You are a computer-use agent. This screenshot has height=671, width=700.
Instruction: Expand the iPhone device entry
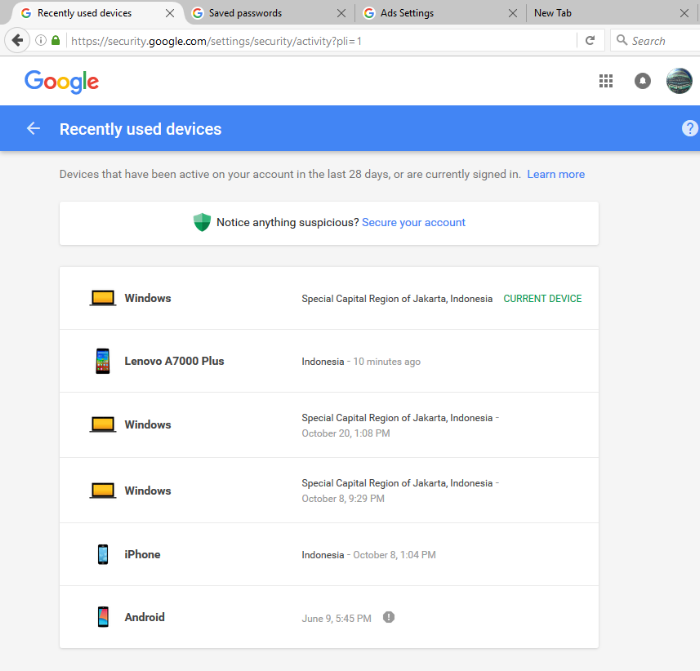[x=329, y=554]
